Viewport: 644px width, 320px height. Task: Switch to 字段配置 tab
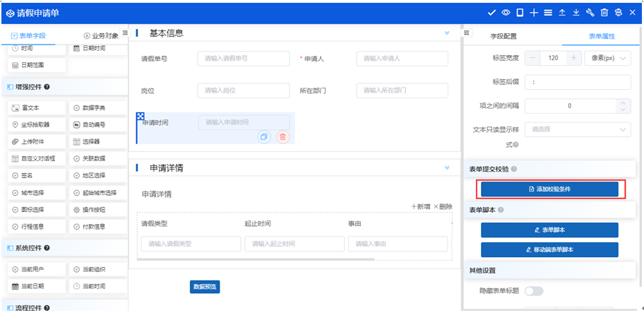pos(503,36)
